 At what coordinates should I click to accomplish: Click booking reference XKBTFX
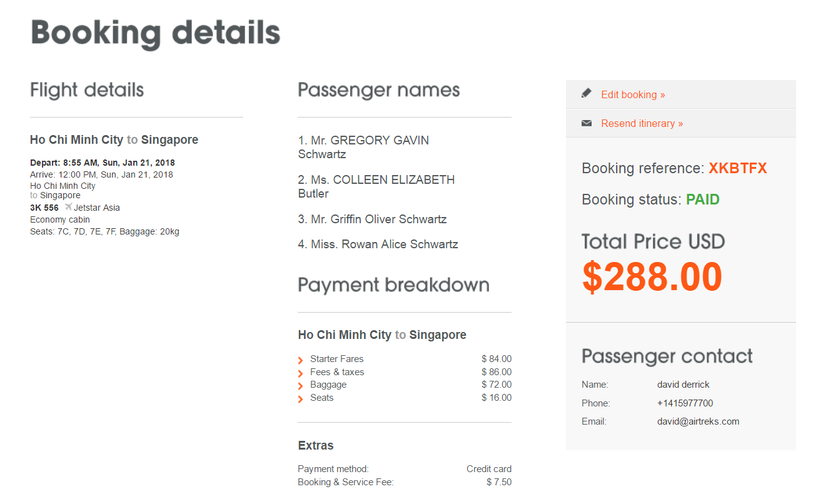737,168
